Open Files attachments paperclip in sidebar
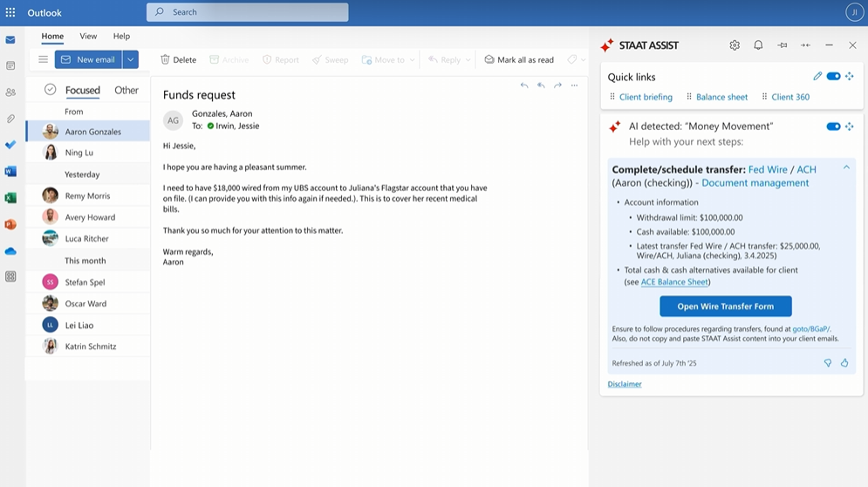The height and width of the screenshot is (487, 868). click(10, 119)
